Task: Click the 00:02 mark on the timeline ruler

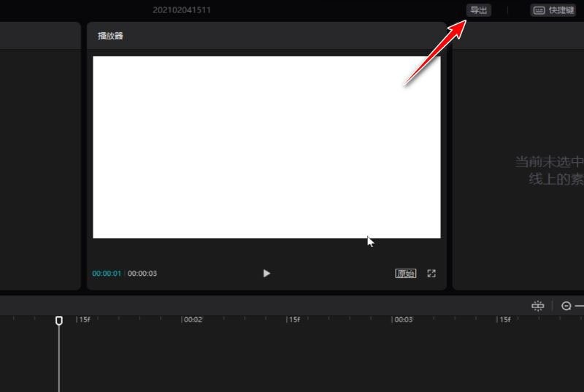Action: 193,320
